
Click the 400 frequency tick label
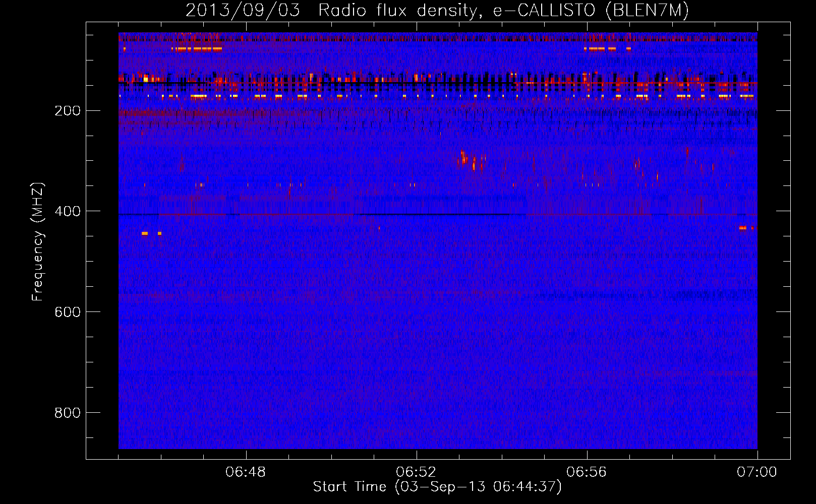68,212
